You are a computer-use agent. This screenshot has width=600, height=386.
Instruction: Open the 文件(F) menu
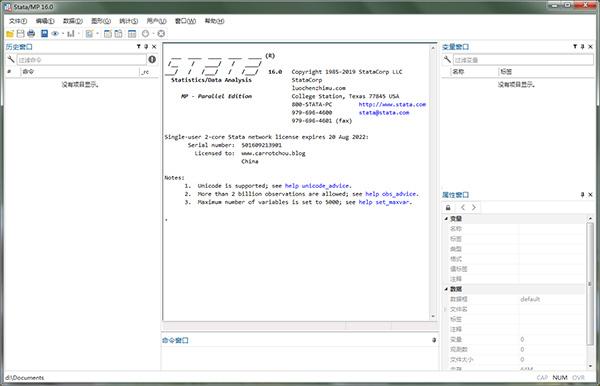tap(18, 21)
